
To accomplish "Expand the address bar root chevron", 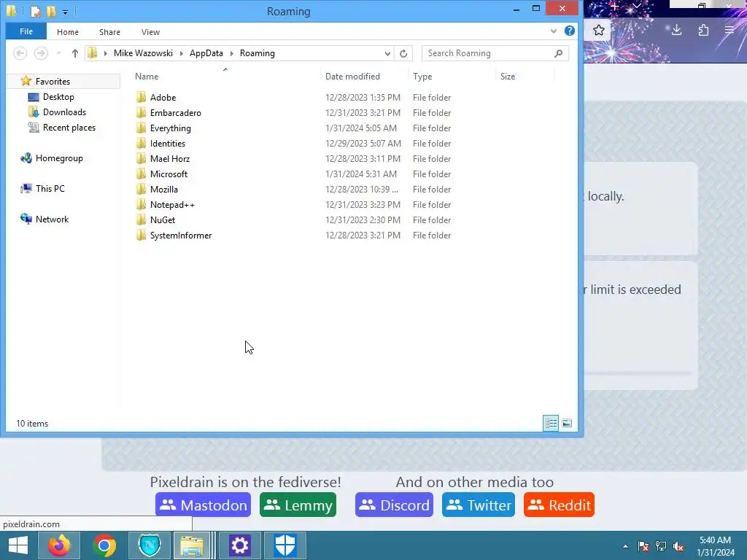I will tap(105, 53).
